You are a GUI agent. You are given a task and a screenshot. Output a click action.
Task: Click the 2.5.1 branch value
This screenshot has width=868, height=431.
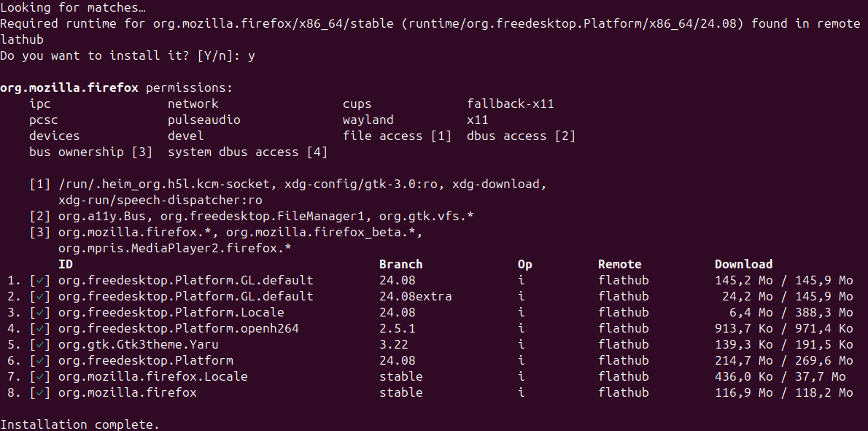pyautogui.click(x=397, y=328)
